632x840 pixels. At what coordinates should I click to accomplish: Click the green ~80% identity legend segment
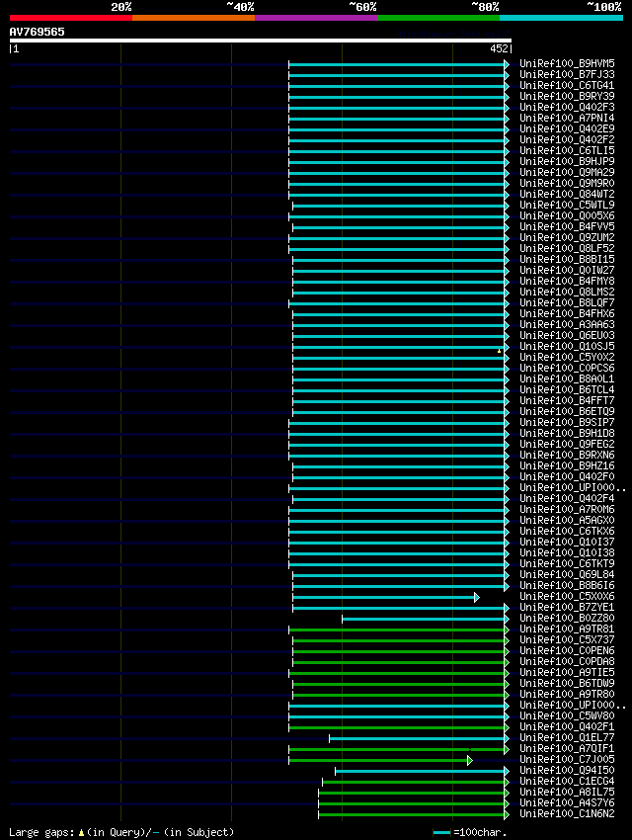[x=438, y=18]
